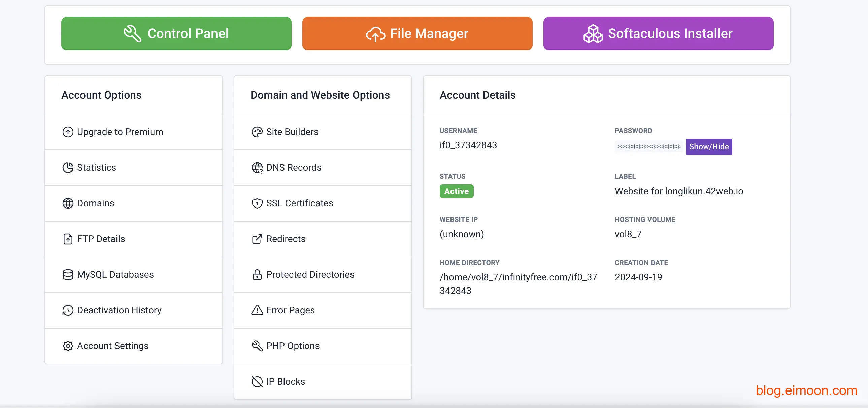Click the palette icon beside Site Builders
The width and height of the screenshot is (868, 408).
point(257,132)
